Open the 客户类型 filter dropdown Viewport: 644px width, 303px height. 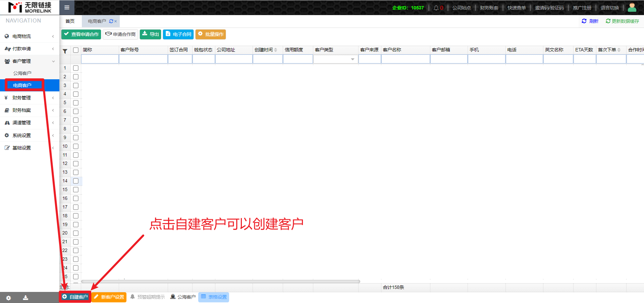coord(352,59)
